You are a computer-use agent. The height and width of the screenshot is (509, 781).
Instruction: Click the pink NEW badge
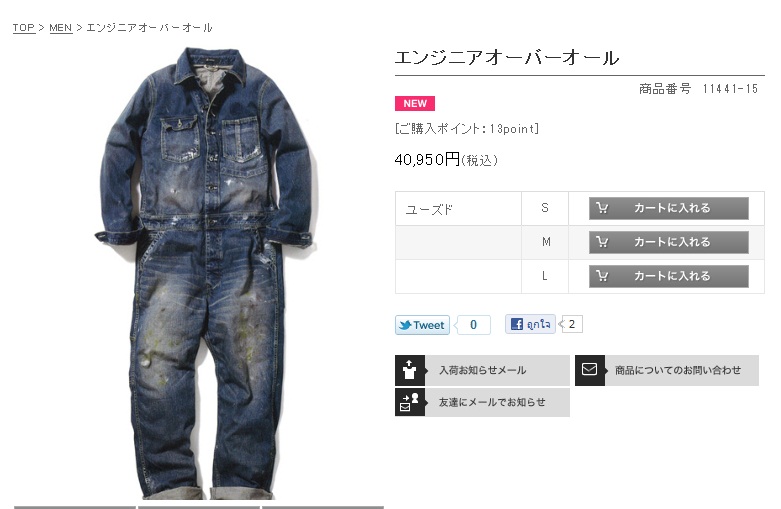point(415,104)
